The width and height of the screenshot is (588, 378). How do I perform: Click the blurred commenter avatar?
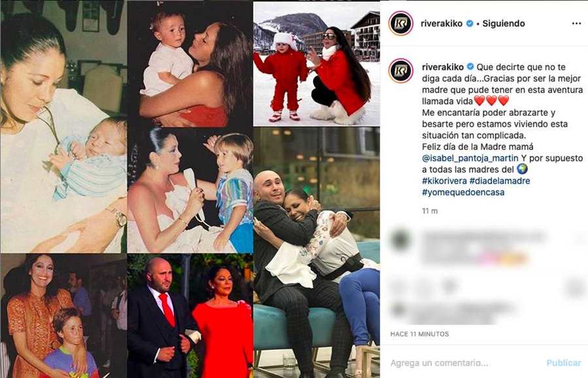point(400,239)
